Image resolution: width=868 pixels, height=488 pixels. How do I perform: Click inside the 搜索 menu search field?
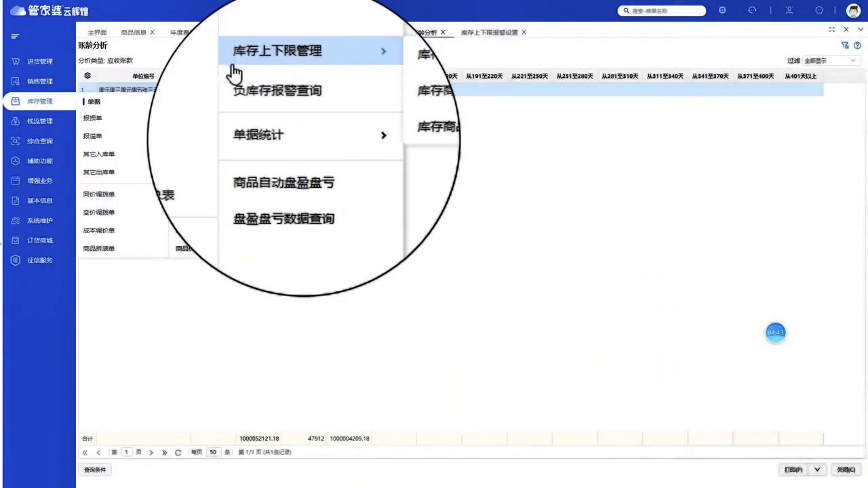coord(661,10)
